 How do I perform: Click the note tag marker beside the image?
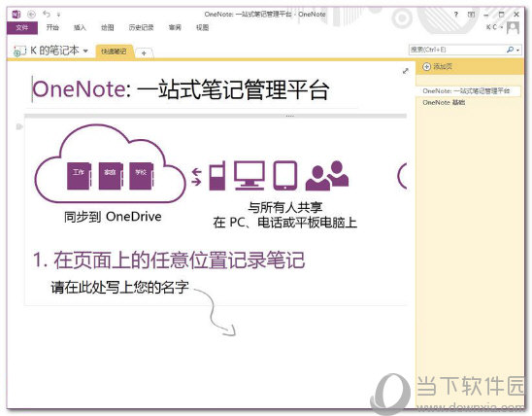19,126
